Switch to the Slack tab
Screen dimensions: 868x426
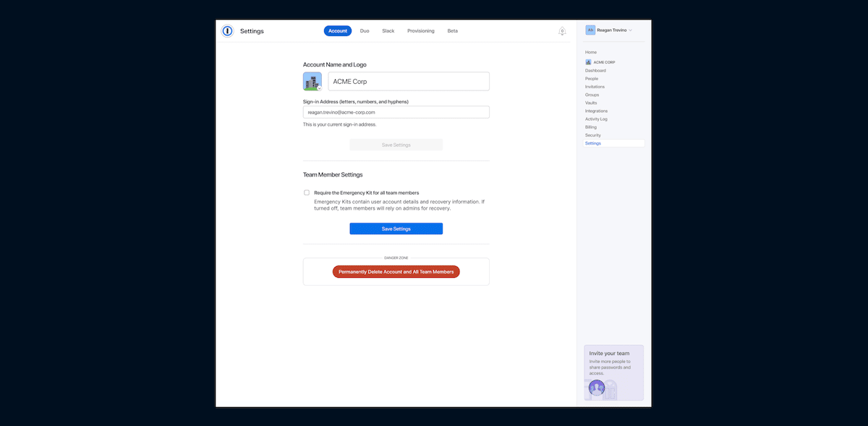388,31
